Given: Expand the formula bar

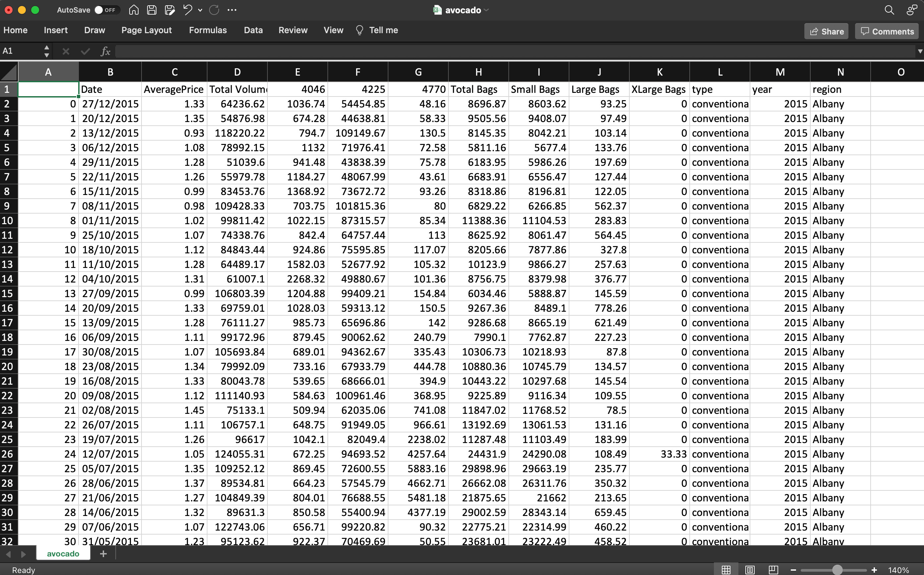Looking at the screenshot, I should [x=920, y=51].
